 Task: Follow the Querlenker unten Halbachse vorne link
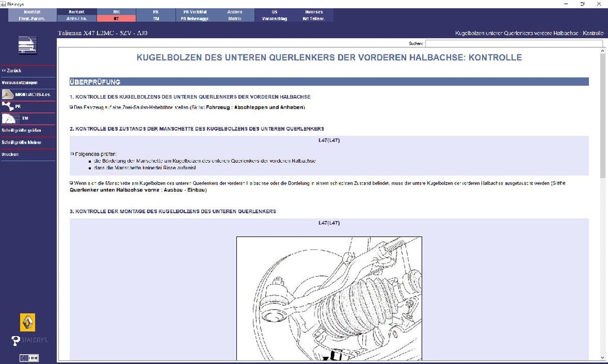coord(137,190)
